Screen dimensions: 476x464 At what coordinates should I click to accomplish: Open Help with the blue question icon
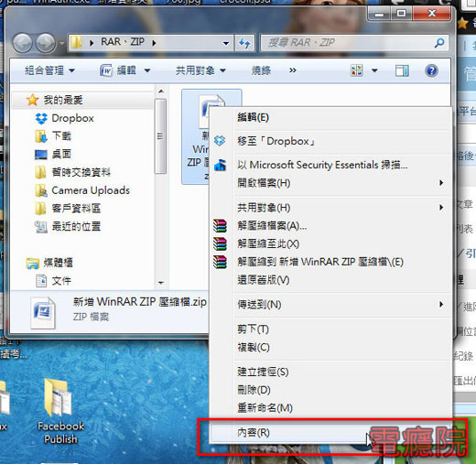tap(431, 70)
